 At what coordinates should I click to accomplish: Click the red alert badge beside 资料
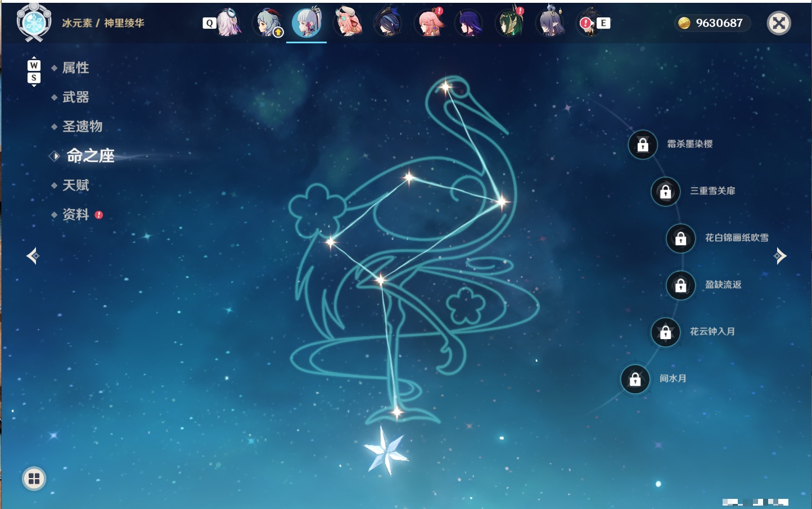pos(99,215)
